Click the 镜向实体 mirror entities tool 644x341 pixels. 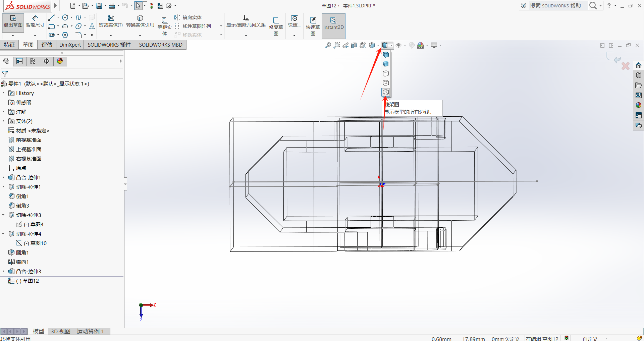(x=188, y=17)
